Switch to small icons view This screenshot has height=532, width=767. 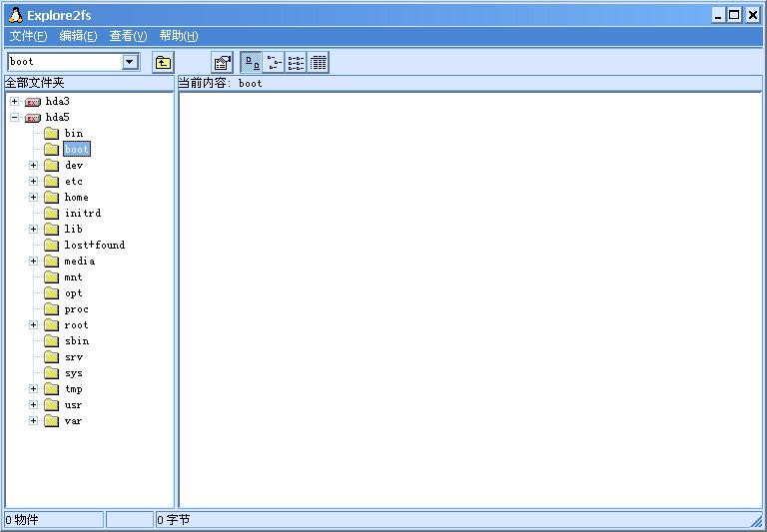click(x=274, y=63)
